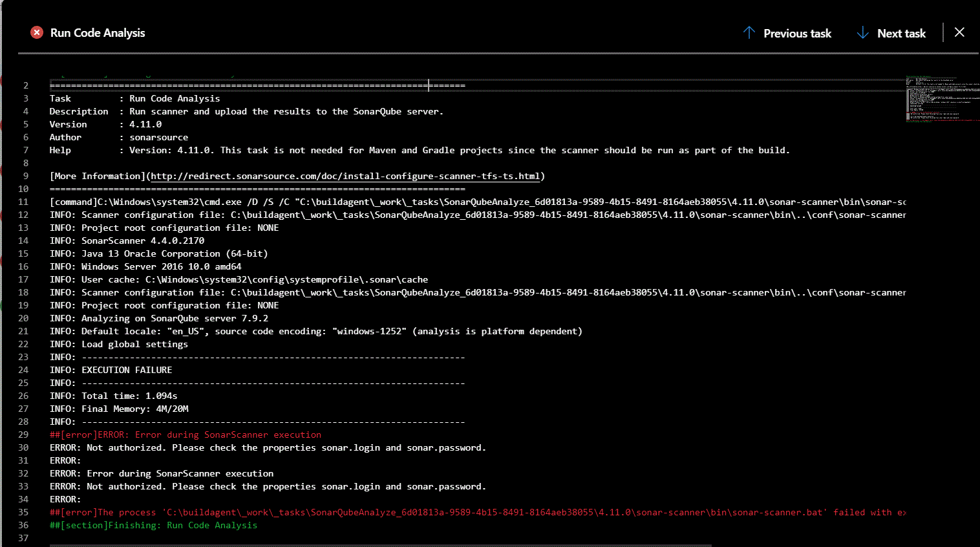Click the red sonar-scanner.bat failed error line

pos(477,512)
